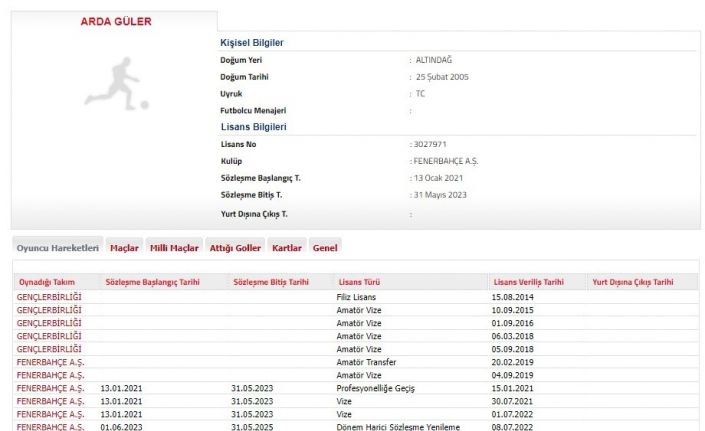Image resolution: width=705 pixels, height=431 pixels.
Task: Click FENERBAHÇE A.Ş. in Dönem Harici Sözleşme Yenileme row
Action: point(50,427)
